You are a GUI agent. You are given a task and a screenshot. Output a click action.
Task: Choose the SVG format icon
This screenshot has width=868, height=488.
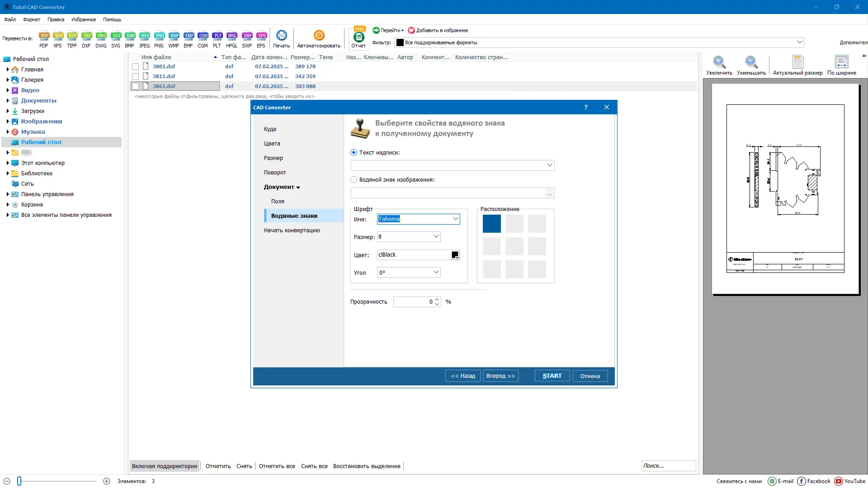[116, 36]
